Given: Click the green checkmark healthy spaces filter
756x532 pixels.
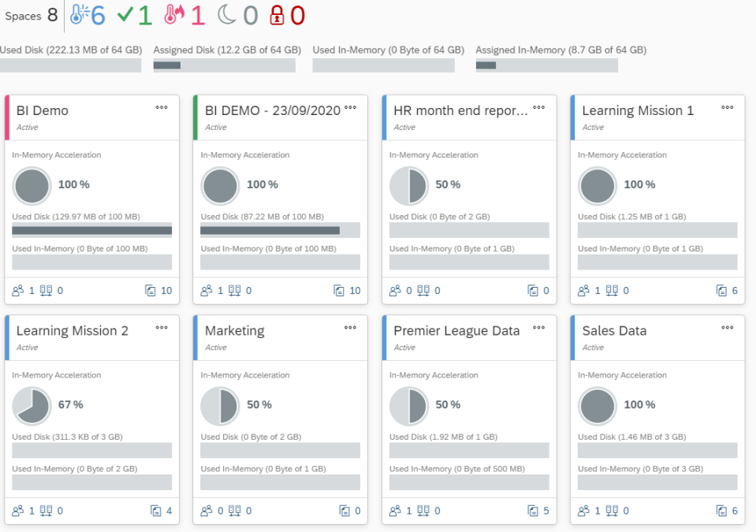Looking at the screenshot, I should [x=125, y=15].
